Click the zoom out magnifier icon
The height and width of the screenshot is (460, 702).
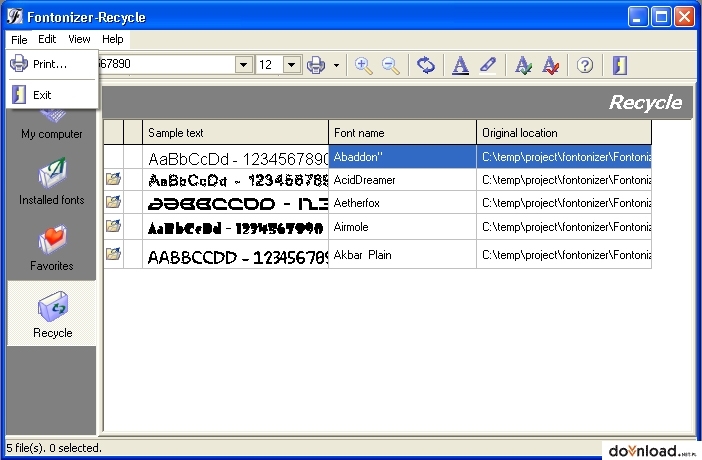pyautogui.click(x=390, y=65)
